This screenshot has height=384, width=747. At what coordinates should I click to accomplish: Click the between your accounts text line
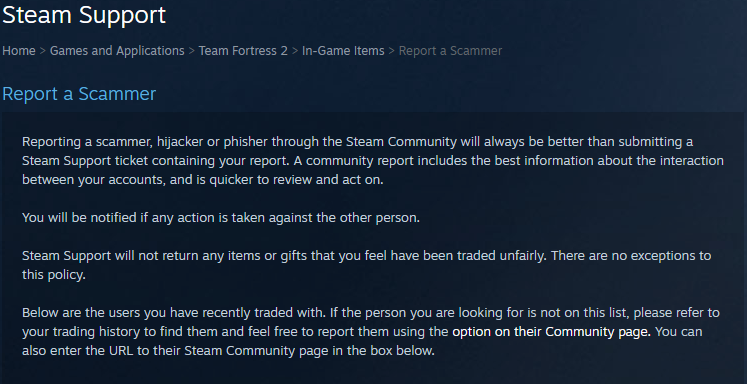202,180
